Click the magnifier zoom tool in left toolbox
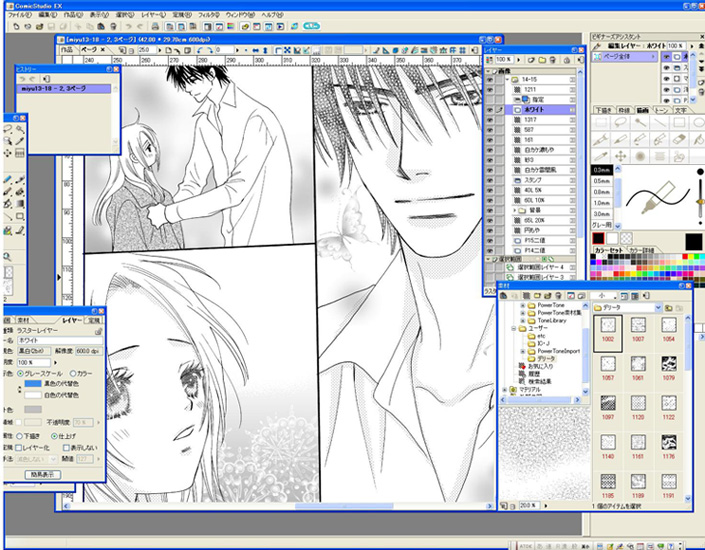Image resolution: width=705 pixels, height=550 pixels. [x=7, y=257]
